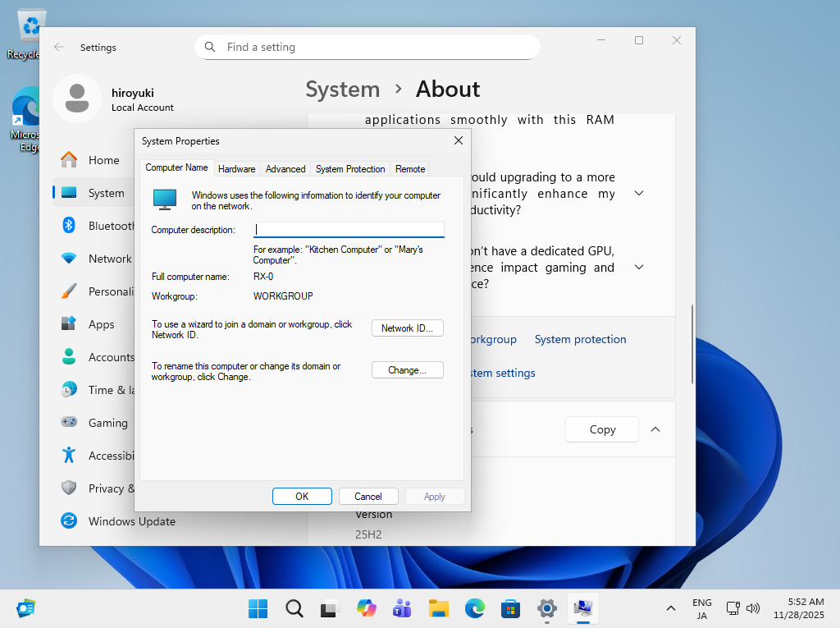Go back using the Settings back arrow
Screen dimensions: 840x628
pos(59,47)
